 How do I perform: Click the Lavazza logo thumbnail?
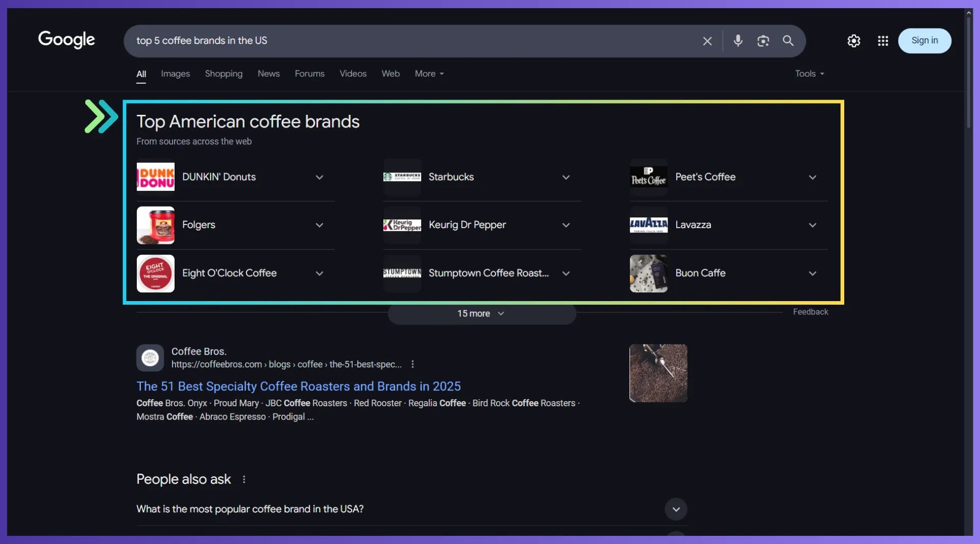(x=648, y=225)
